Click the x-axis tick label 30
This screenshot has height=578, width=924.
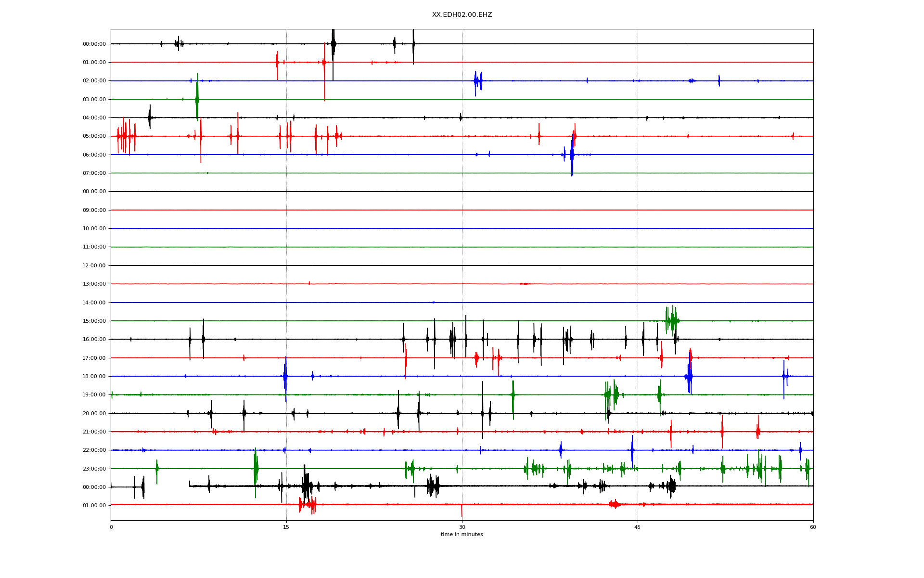click(x=462, y=527)
